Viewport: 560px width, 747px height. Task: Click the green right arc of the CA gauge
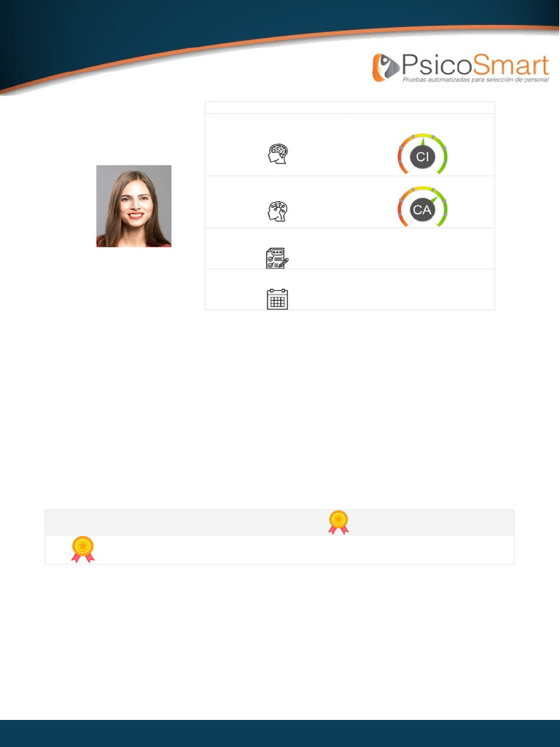coord(441,207)
